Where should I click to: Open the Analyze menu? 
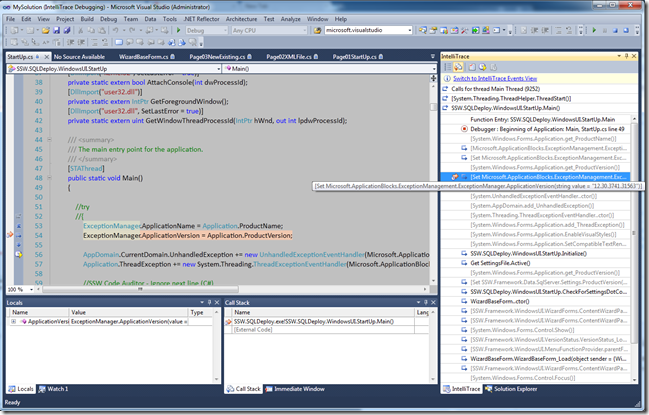pos(291,19)
